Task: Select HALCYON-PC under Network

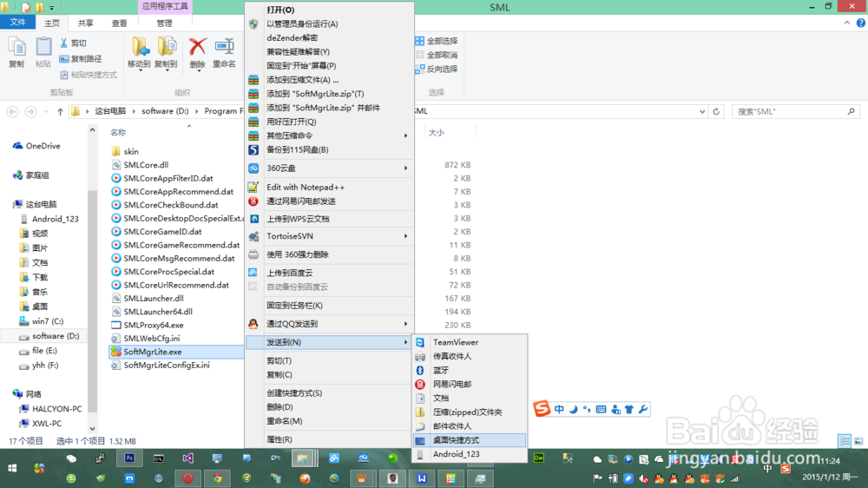Action: tap(50, 409)
